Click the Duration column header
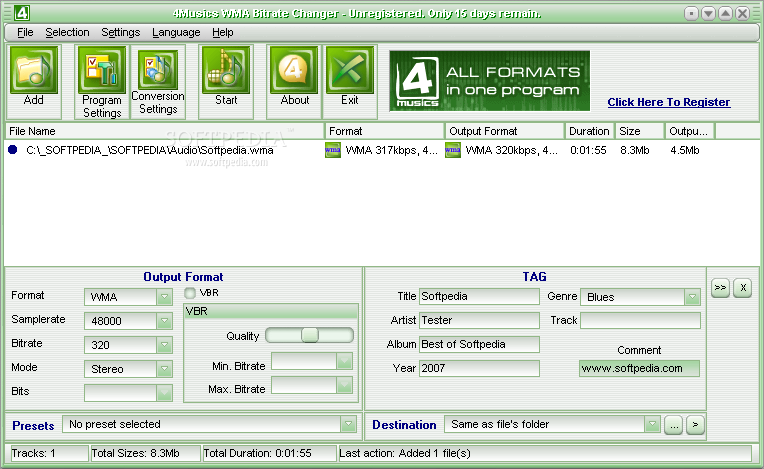764x469 pixels. [589, 131]
